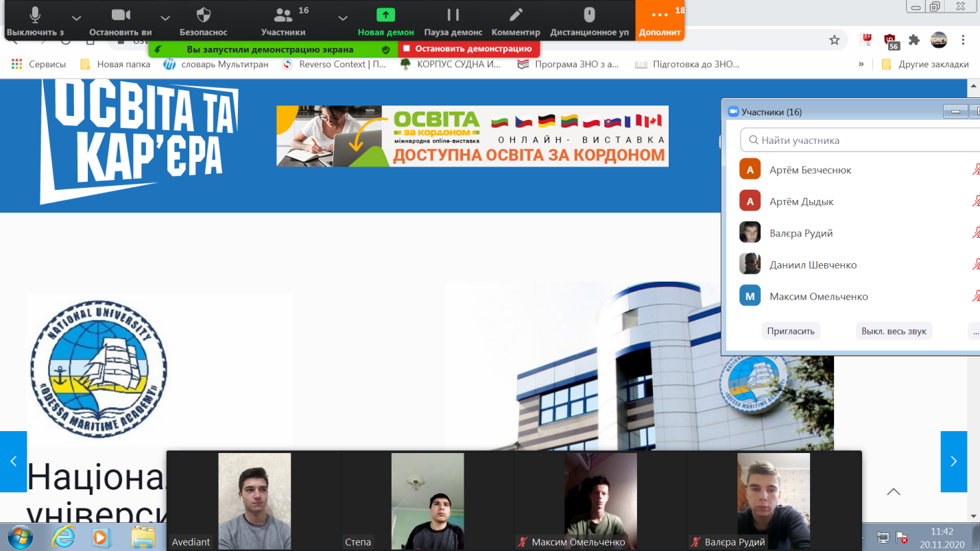Open the Chrome profile avatar
The width and height of the screenshot is (980, 551).
(x=939, y=40)
